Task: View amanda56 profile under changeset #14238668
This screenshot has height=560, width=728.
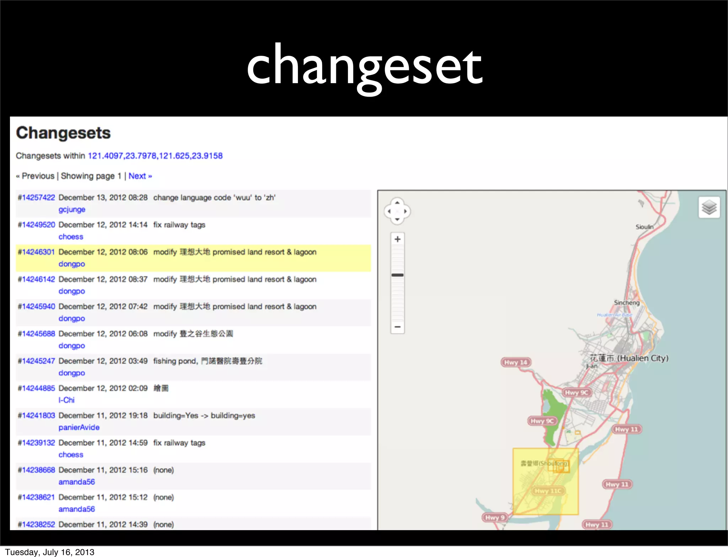Action: click(77, 482)
